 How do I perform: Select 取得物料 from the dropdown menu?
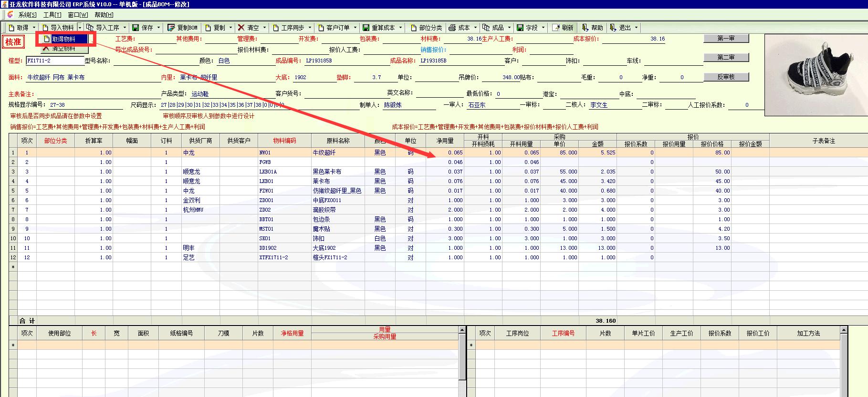pos(63,39)
